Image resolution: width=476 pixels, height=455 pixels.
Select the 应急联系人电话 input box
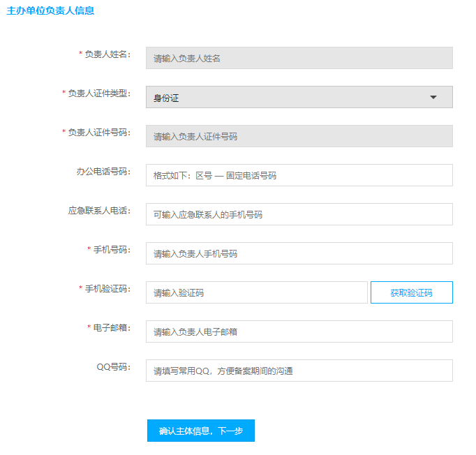299,214
